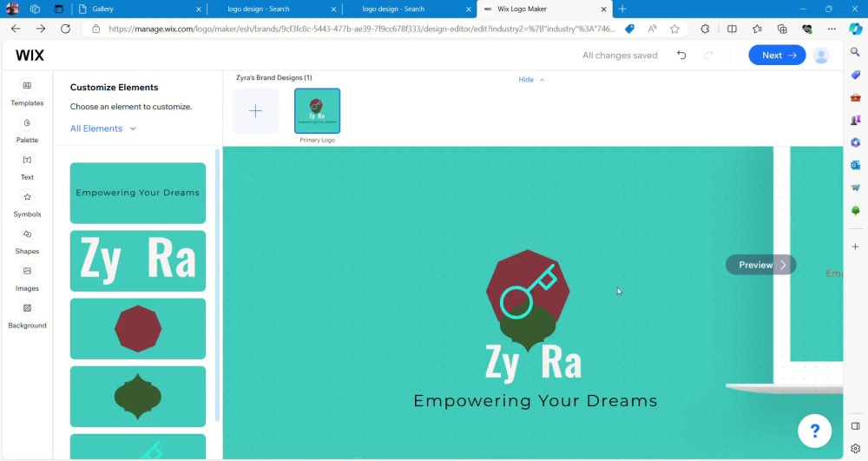Click the key symbol on canvas logo

click(528, 291)
